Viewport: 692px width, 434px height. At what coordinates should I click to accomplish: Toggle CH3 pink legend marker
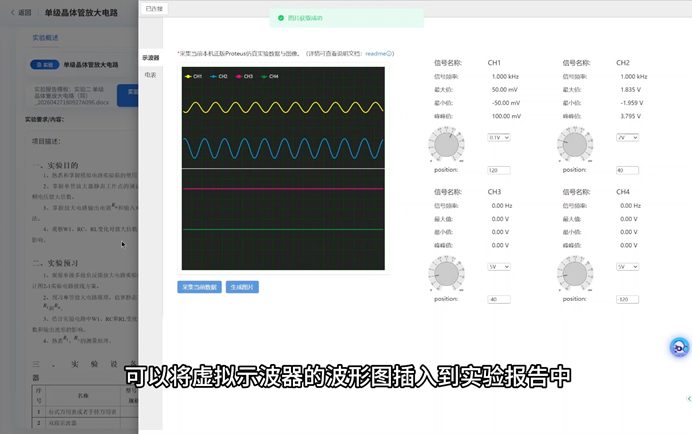(239, 76)
